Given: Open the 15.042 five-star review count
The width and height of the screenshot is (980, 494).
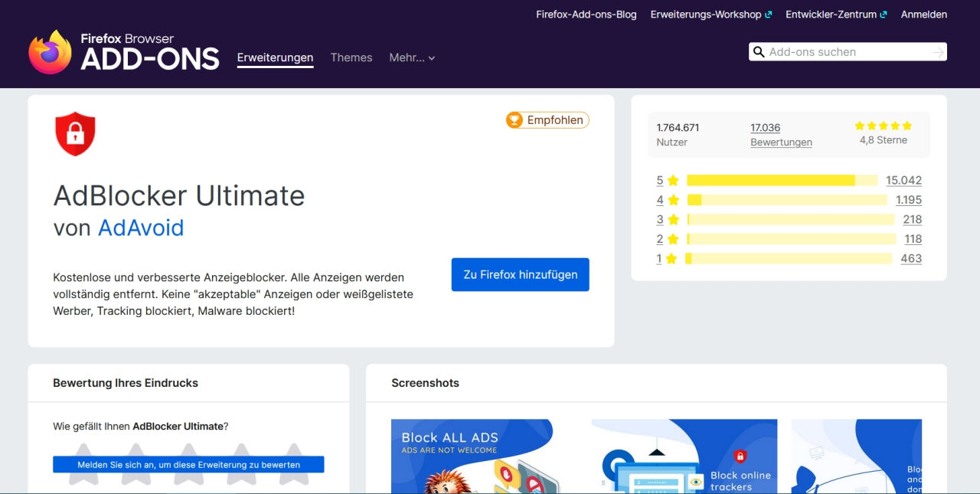Looking at the screenshot, I should (904, 181).
